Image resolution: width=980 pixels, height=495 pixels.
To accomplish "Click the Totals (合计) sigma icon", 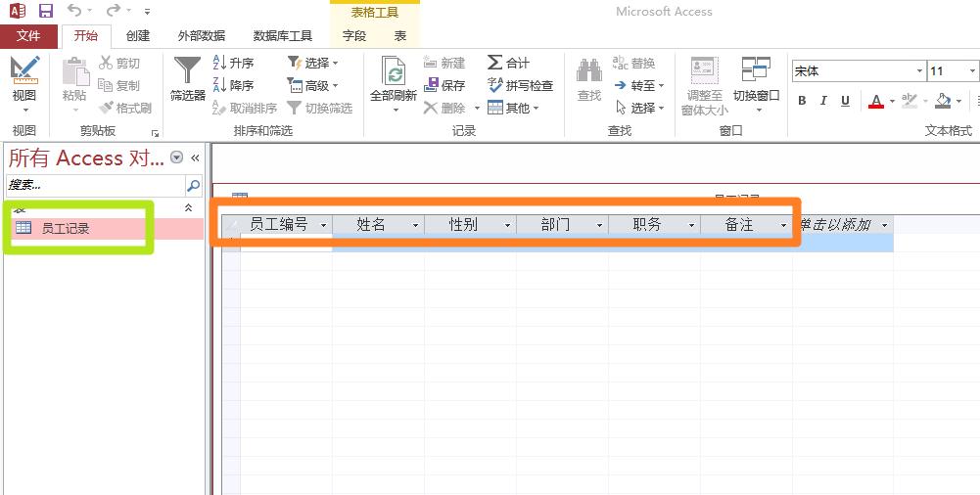I will click(509, 63).
